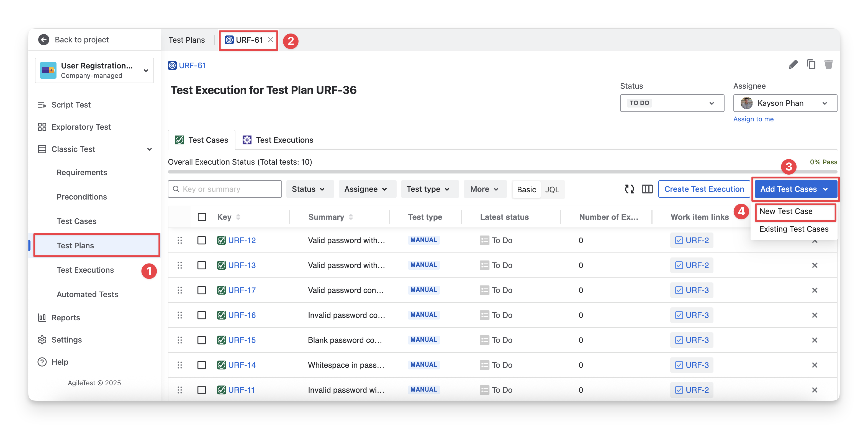Click the trash delete icon
This screenshot has width=868, height=429.
(828, 64)
